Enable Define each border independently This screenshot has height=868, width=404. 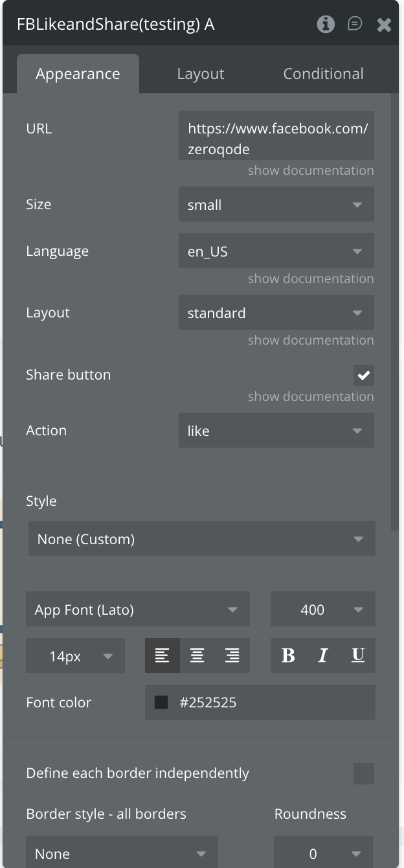point(364,773)
